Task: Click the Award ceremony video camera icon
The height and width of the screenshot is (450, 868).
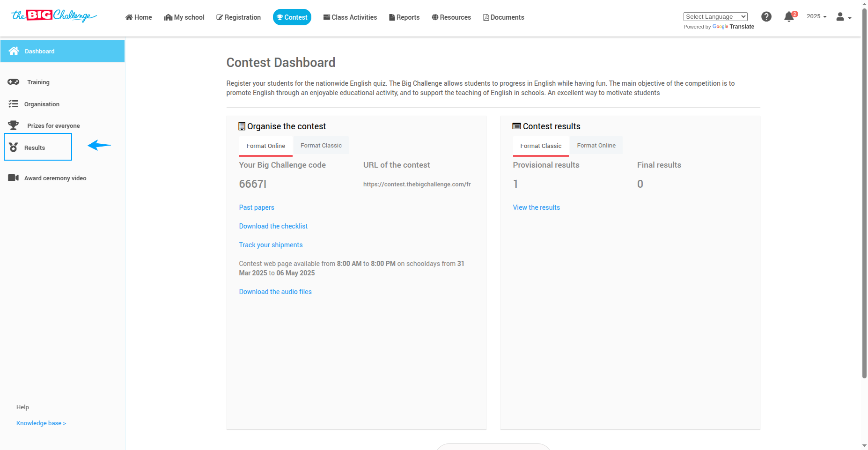Action: (13, 178)
